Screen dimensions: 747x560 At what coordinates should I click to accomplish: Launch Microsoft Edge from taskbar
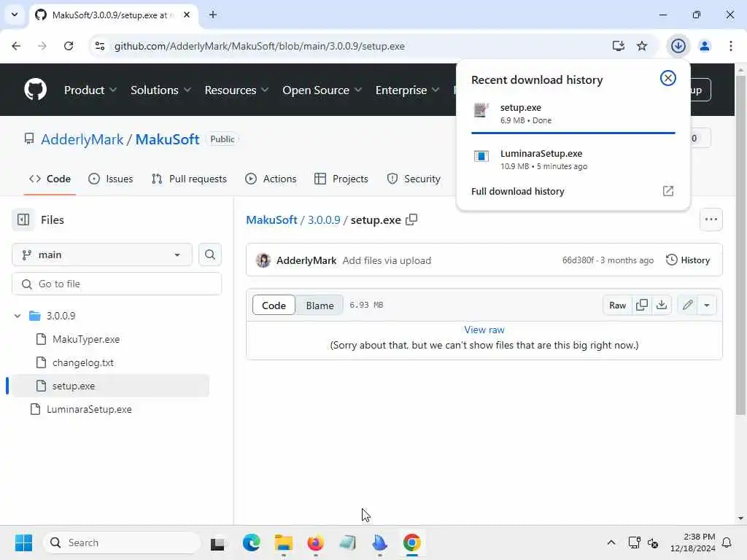click(x=251, y=542)
